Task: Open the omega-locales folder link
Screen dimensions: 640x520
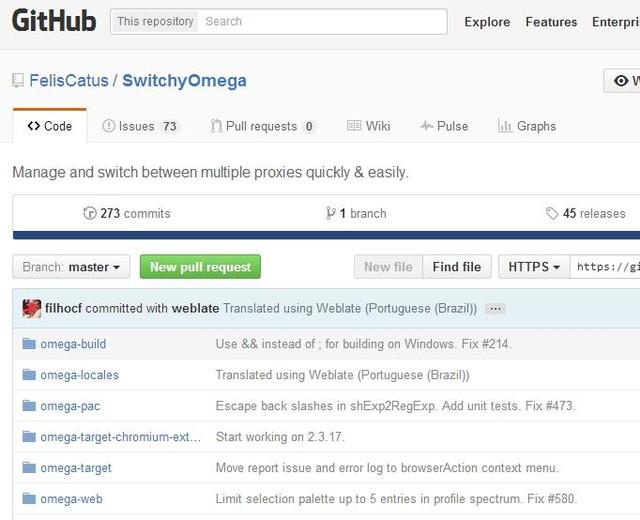Action: 79,375
